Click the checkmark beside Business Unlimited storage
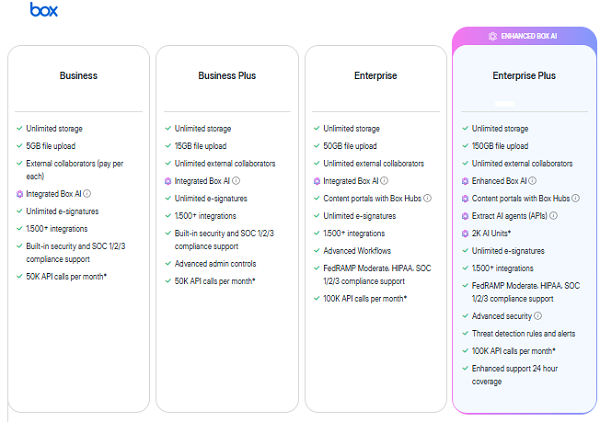This screenshot has width=600, height=422. [20, 128]
